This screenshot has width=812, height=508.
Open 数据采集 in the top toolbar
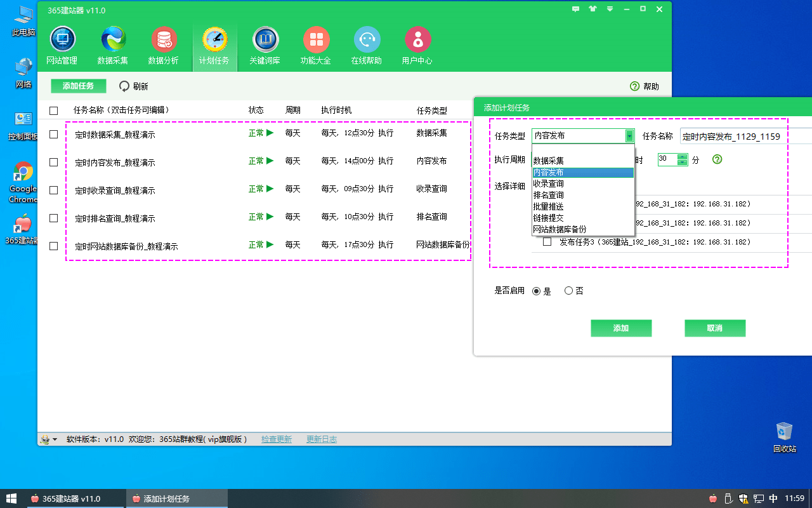(x=113, y=46)
